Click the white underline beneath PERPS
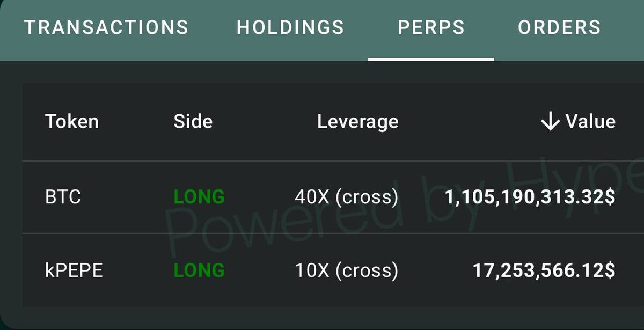The width and height of the screenshot is (644, 330). pyautogui.click(x=431, y=58)
